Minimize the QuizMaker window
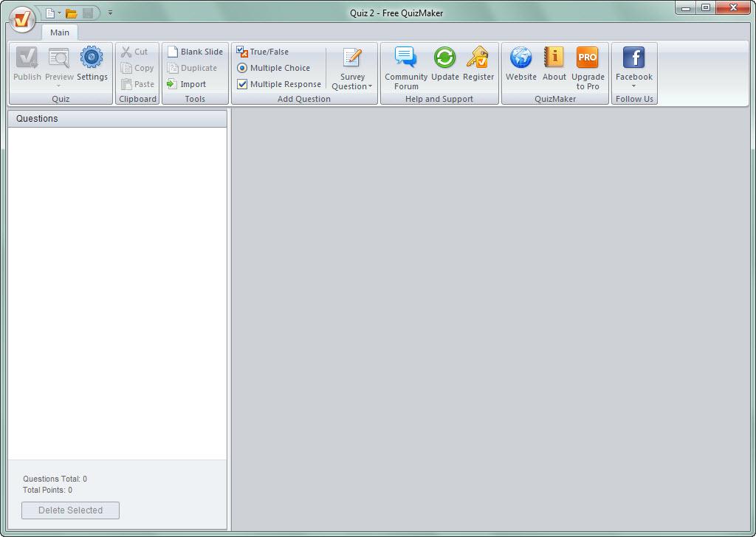The width and height of the screenshot is (756, 537). click(x=686, y=7)
